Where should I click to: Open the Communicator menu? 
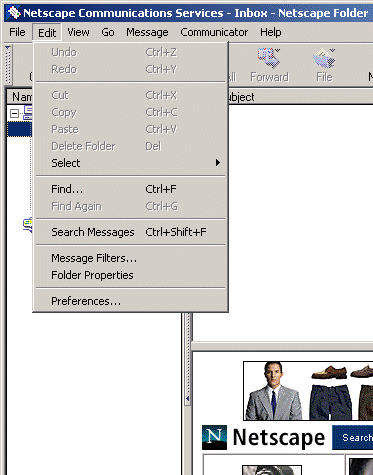[214, 32]
